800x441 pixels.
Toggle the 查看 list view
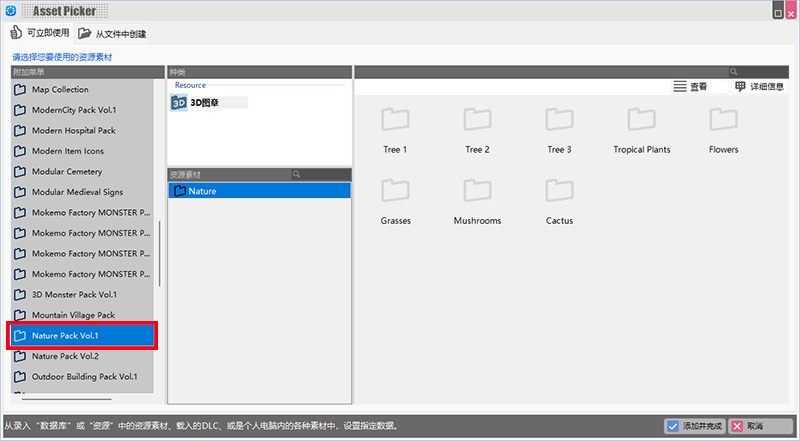coord(690,87)
